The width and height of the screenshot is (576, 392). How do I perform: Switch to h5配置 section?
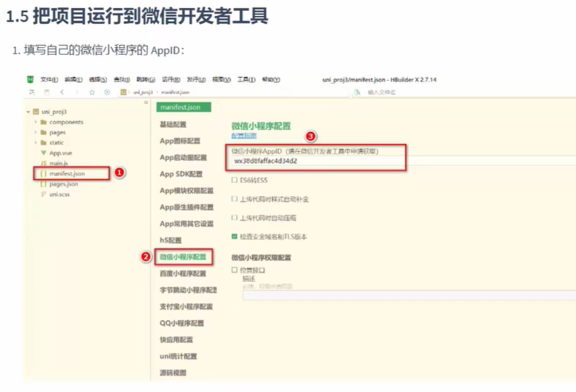tap(171, 240)
